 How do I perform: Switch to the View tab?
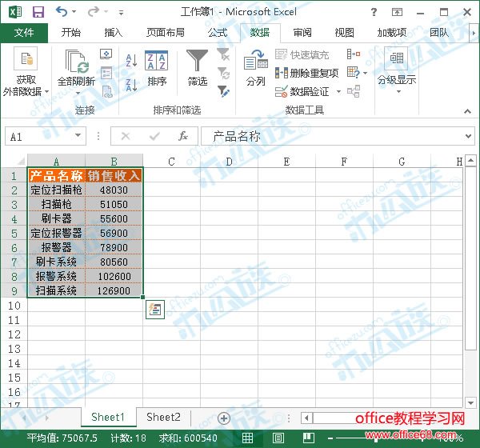tap(344, 33)
